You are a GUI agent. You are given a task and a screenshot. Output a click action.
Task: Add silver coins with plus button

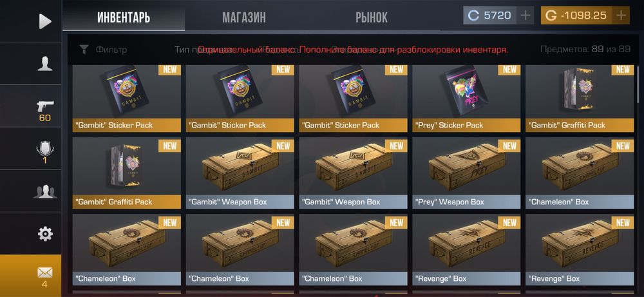tap(526, 15)
